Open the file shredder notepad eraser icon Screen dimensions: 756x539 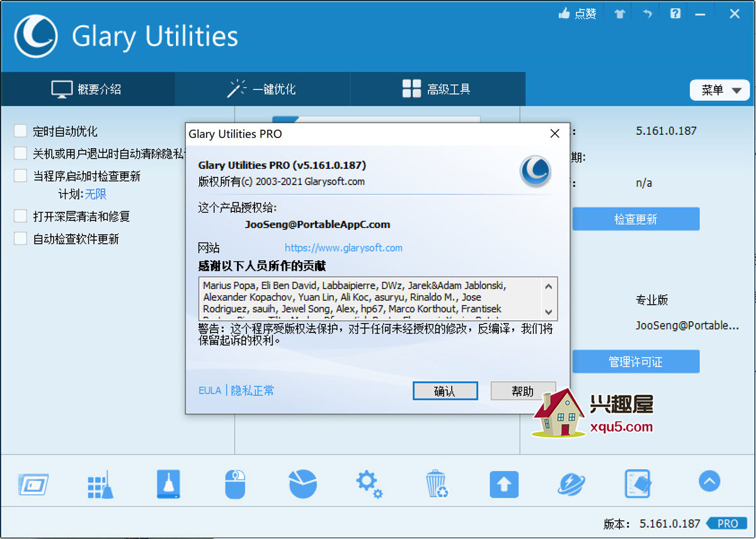tap(638, 484)
